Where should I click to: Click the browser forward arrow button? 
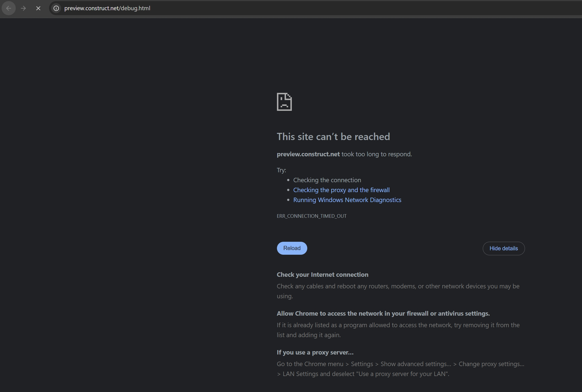click(23, 8)
